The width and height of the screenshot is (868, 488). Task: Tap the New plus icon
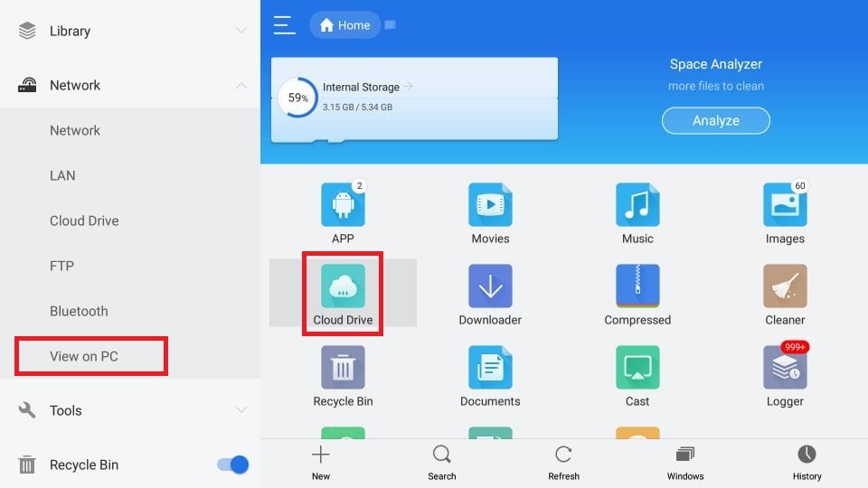(x=320, y=455)
